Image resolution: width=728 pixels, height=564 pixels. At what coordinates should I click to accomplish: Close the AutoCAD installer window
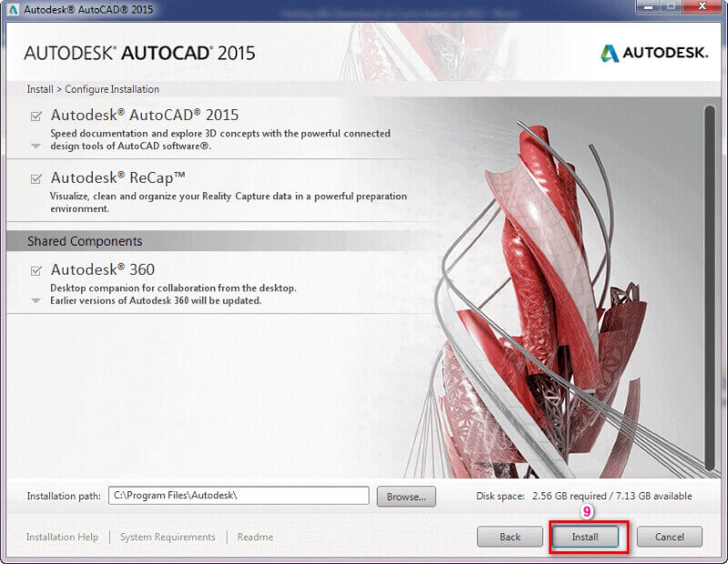pos(703,6)
